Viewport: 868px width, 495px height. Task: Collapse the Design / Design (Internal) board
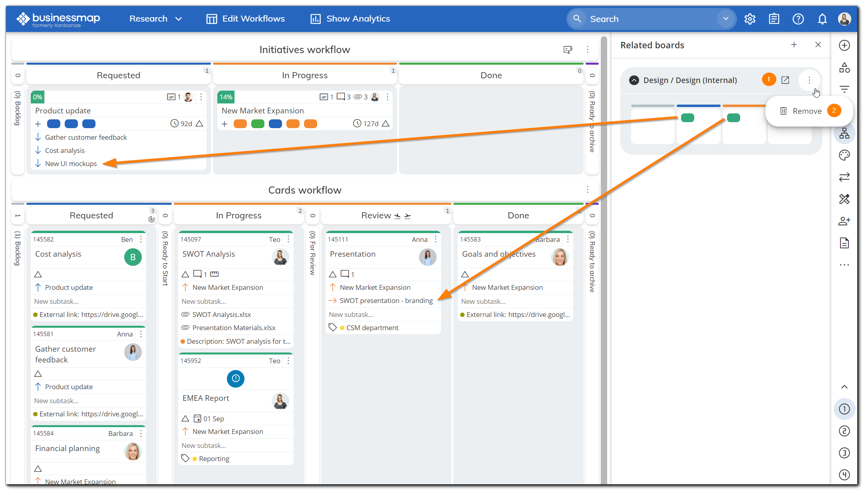634,80
